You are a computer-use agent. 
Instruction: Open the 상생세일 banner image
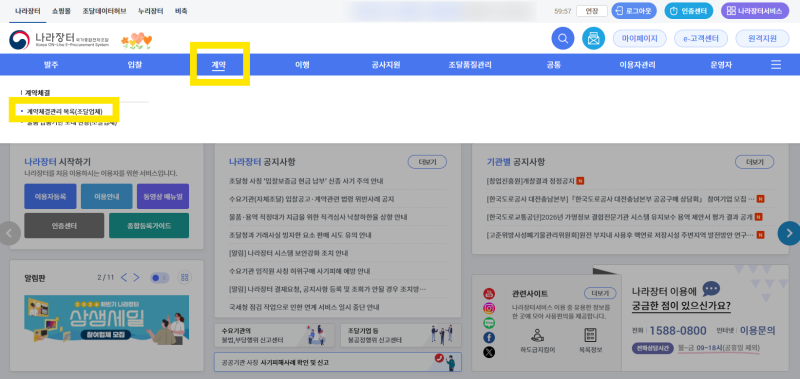(107, 320)
